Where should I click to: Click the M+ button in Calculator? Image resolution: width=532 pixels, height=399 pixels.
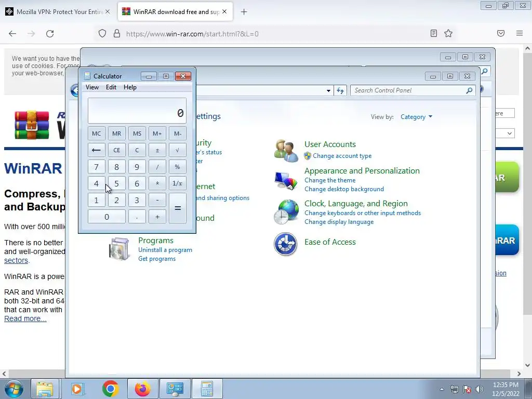pos(157,134)
